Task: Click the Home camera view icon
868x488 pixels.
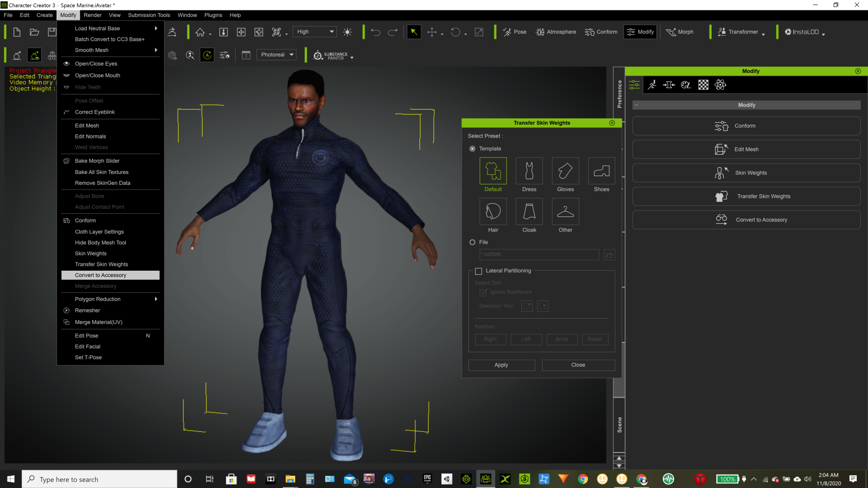Action: (200, 32)
